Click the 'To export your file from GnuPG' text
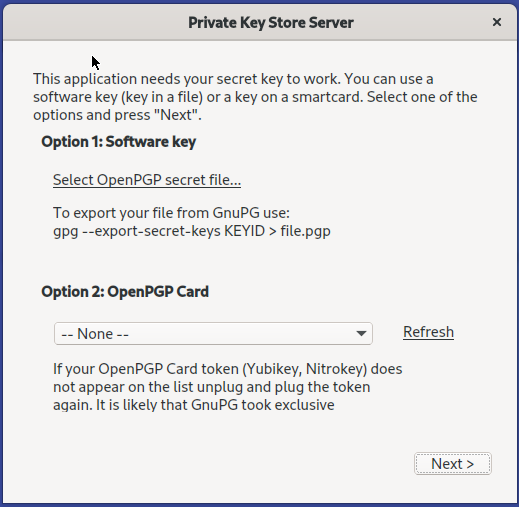The height and width of the screenshot is (507, 519). pyautogui.click(x=171, y=213)
